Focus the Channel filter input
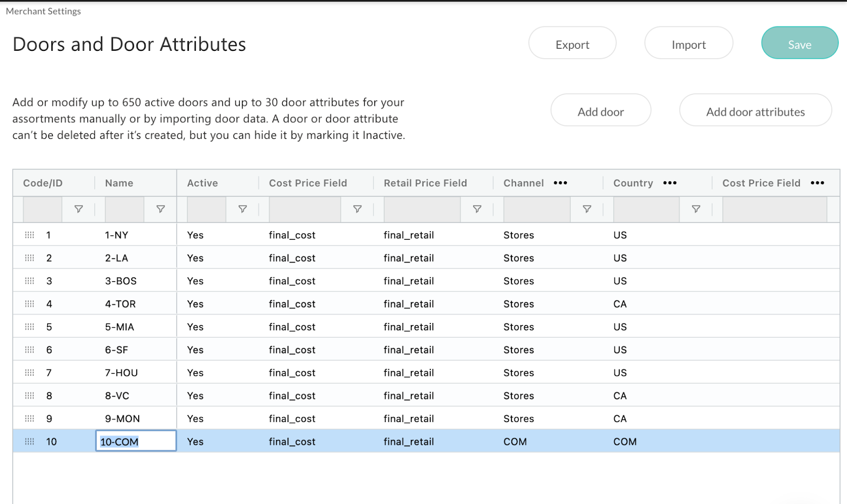Image resolution: width=847 pixels, height=504 pixels. pyautogui.click(x=537, y=209)
